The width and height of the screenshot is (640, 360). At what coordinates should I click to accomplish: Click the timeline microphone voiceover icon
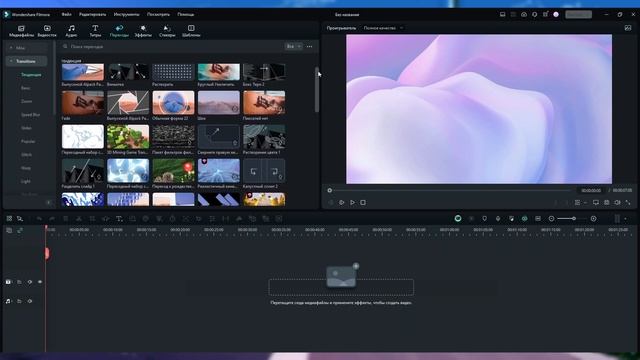click(498, 219)
